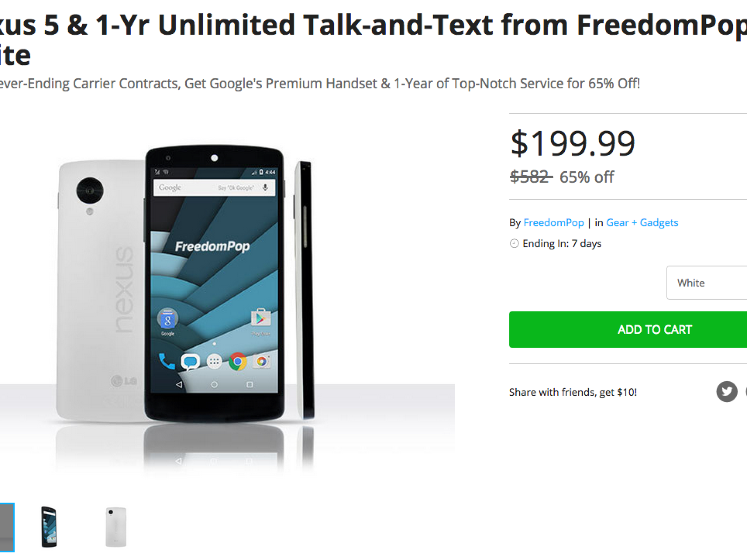Image resolution: width=747 pixels, height=560 pixels.
Task: Open the White color dropdown
Action: coord(707,283)
